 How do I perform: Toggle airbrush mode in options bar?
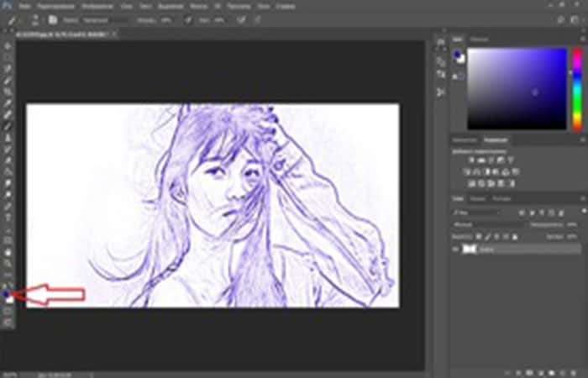[241, 20]
